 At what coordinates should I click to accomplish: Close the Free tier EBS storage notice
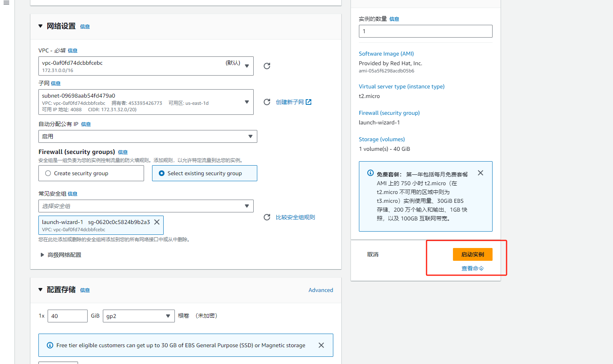click(321, 345)
